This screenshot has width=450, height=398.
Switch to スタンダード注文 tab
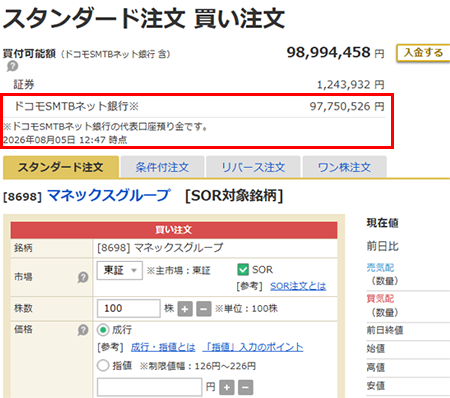(x=61, y=167)
